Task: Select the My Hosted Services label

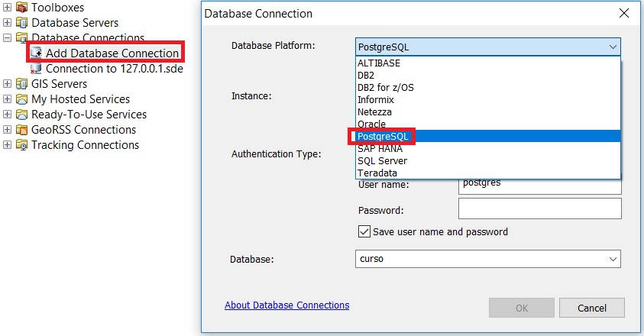Action: (x=80, y=99)
